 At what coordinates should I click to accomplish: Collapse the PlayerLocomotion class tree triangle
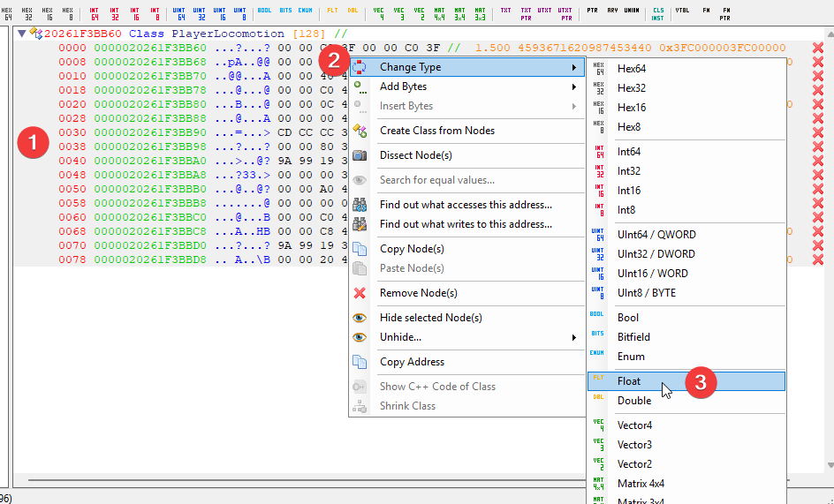tap(22, 34)
